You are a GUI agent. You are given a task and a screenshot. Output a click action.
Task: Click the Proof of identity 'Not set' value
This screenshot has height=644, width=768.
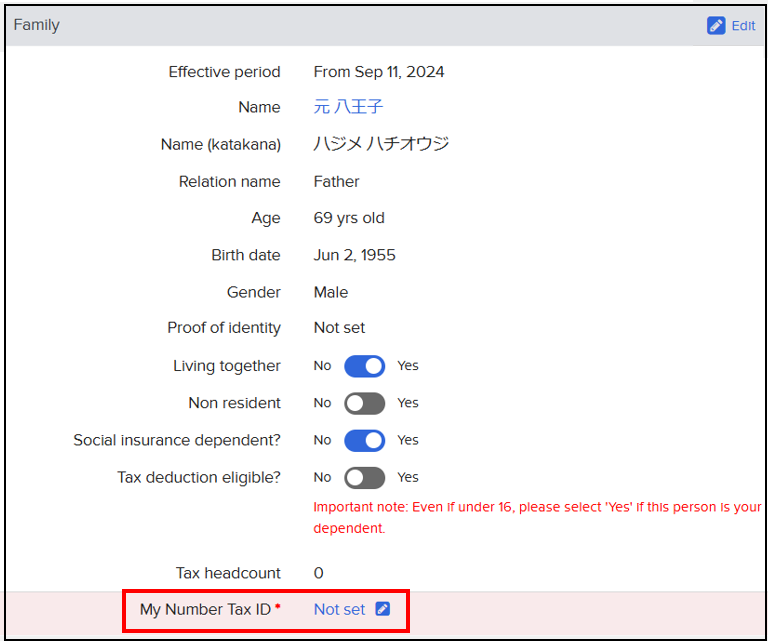(339, 328)
